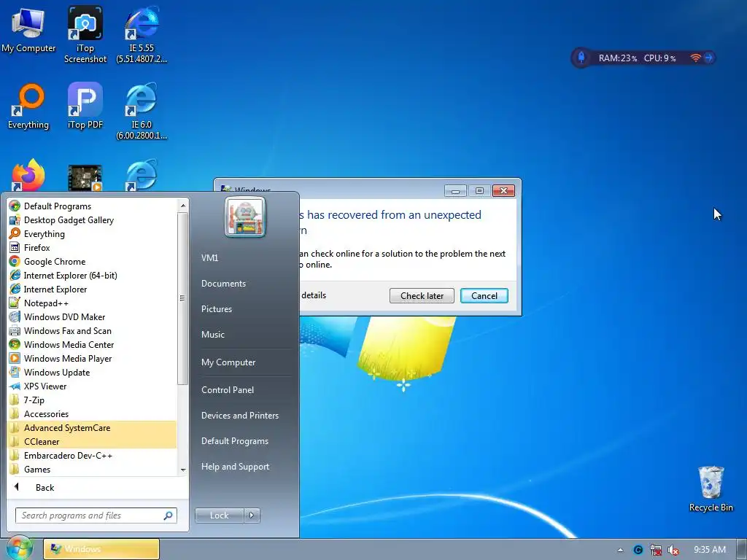Open Devices and Printers
Viewport: 747px width, 560px height.
(240, 415)
